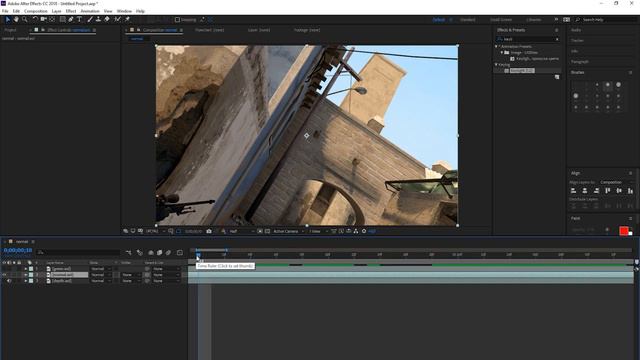Image resolution: width=640 pixels, height=360 pixels.
Task: Select the Pan Behind anchor point tool
Action: click(52, 19)
